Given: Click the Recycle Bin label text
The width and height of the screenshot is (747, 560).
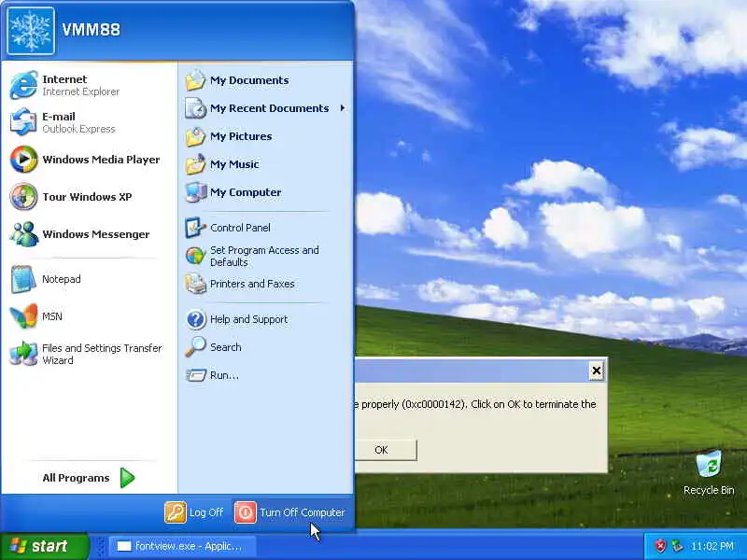Looking at the screenshot, I should pyautogui.click(x=709, y=490).
